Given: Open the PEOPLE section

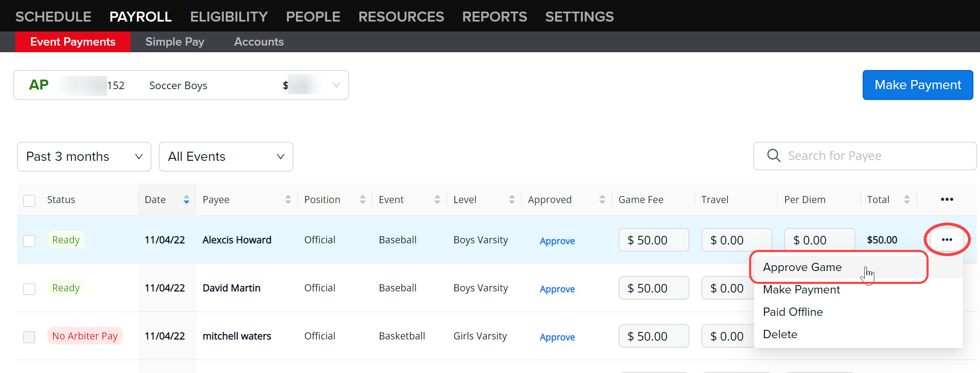Looking at the screenshot, I should [313, 17].
